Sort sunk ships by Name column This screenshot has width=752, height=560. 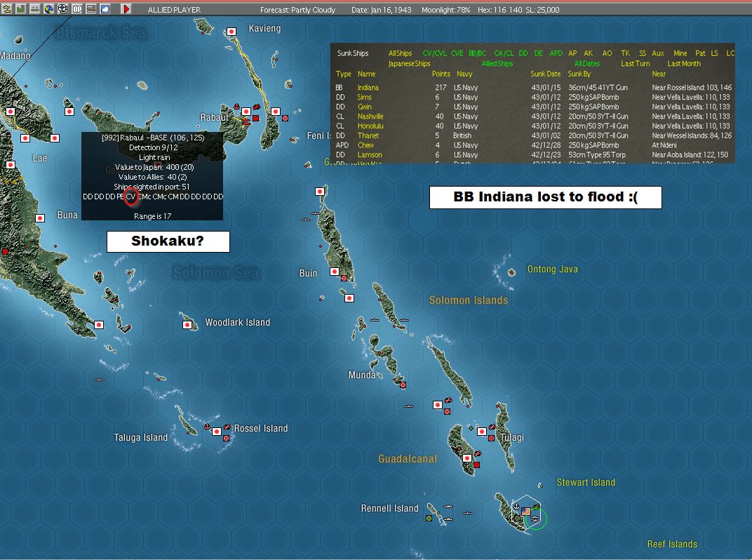click(x=366, y=74)
